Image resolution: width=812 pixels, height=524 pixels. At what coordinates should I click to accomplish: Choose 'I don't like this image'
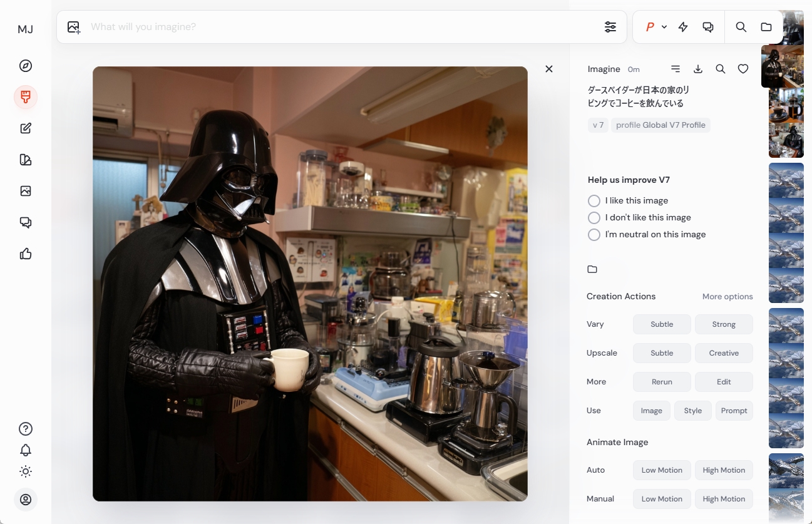click(594, 218)
